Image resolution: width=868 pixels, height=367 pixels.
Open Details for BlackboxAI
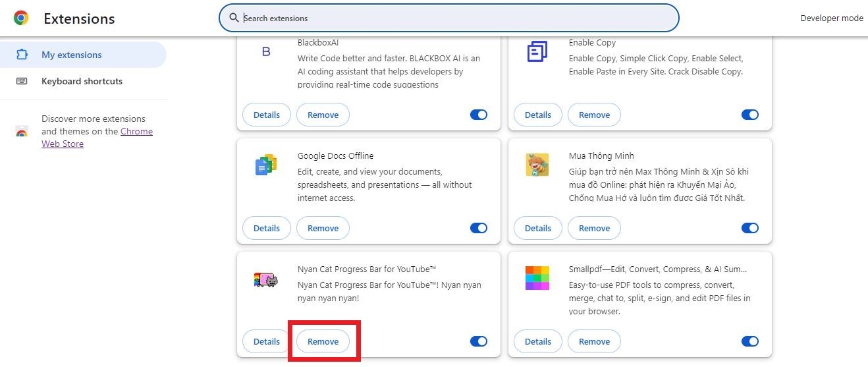click(x=267, y=115)
